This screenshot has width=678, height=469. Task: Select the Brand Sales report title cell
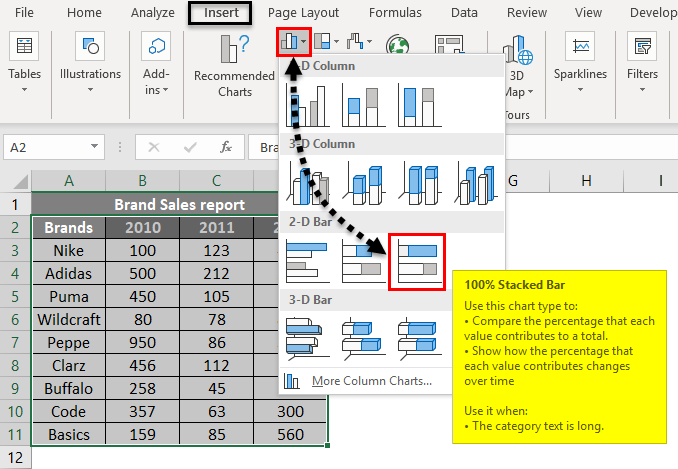point(179,204)
